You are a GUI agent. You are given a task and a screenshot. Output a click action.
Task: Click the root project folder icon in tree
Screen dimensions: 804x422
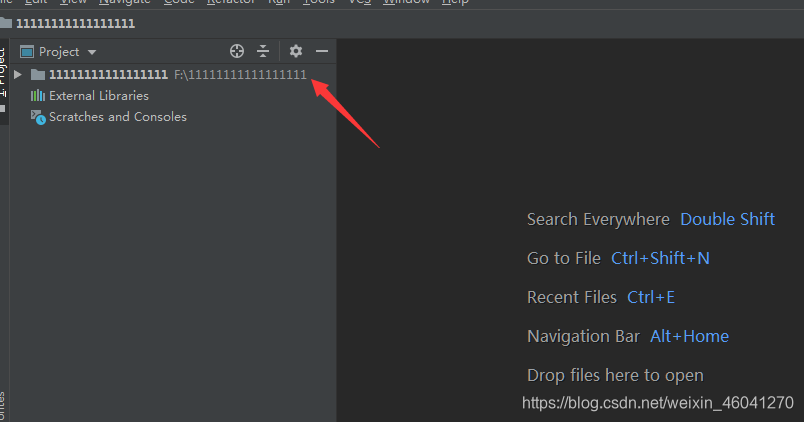point(38,75)
